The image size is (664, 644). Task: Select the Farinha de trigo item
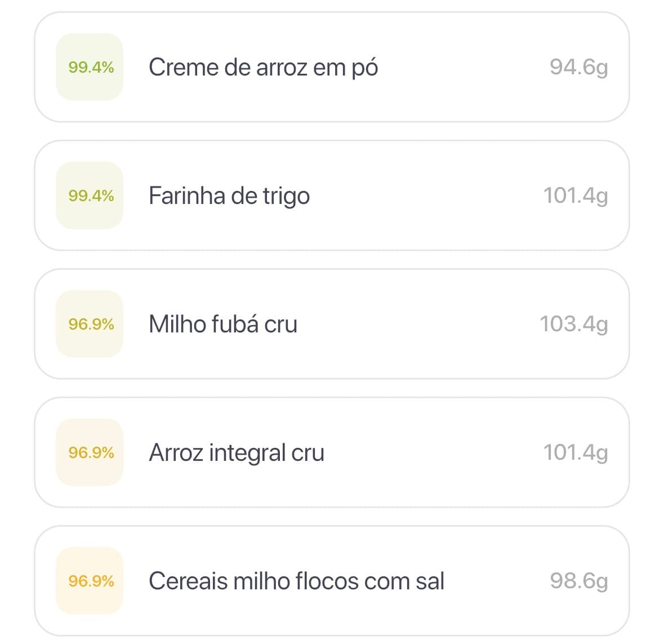point(332,196)
